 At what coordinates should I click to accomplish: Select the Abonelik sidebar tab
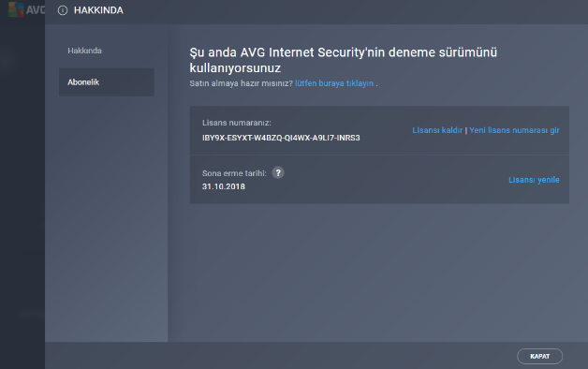[107, 82]
